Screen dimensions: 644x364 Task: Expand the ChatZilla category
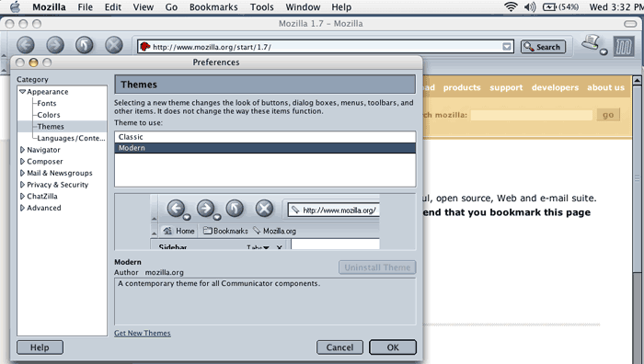pos(22,196)
